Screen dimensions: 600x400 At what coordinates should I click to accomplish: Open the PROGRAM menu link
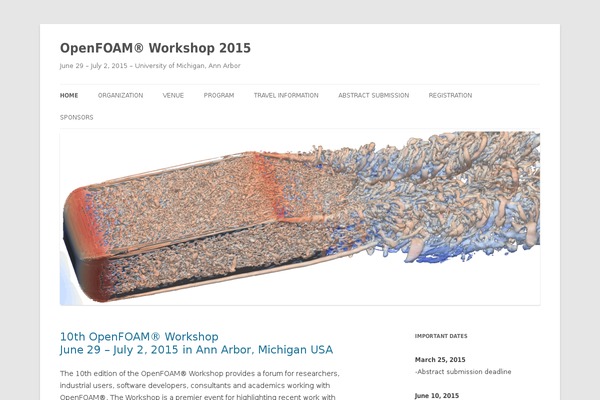pos(218,96)
